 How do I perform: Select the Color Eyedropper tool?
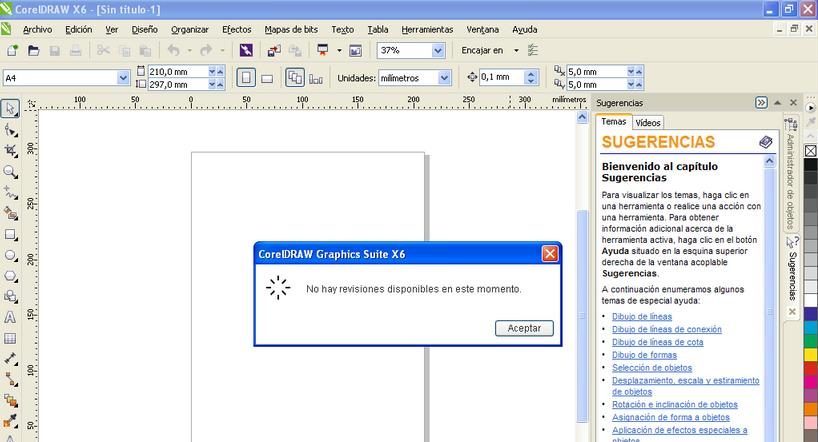pos(10,421)
